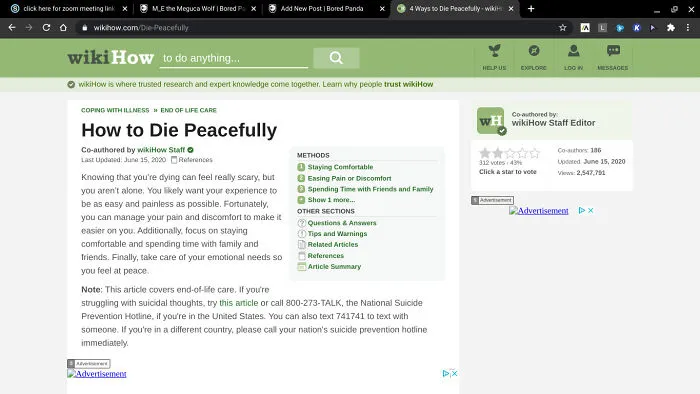700x394 pixels.
Task: Close the bottom advertisement with X
Action: [x=454, y=373]
